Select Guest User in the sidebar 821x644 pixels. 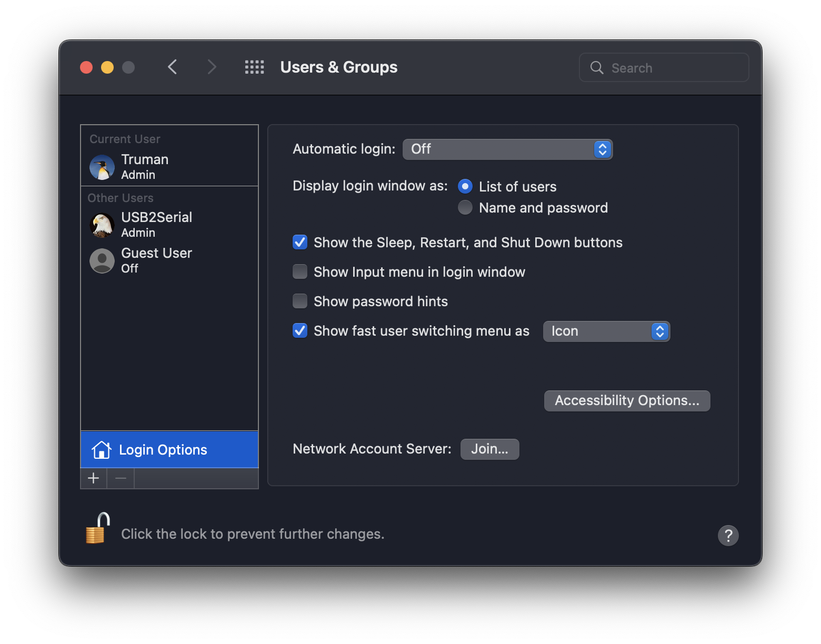(156, 260)
